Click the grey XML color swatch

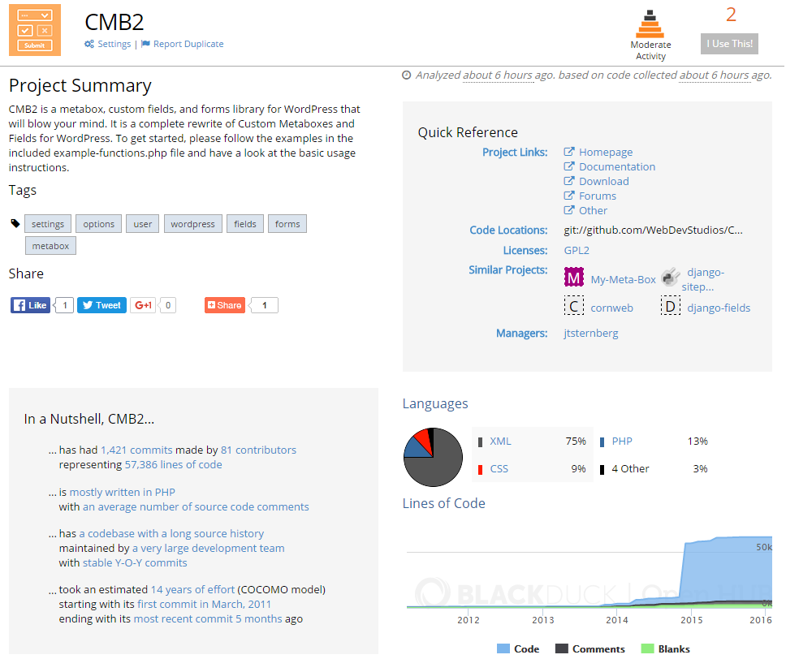(x=480, y=442)
